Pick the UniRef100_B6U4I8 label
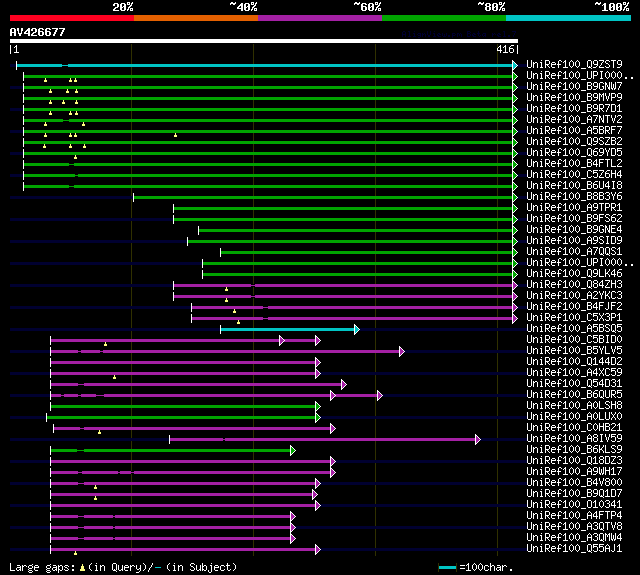Screen dimensions: 640x575 point(574,186)
